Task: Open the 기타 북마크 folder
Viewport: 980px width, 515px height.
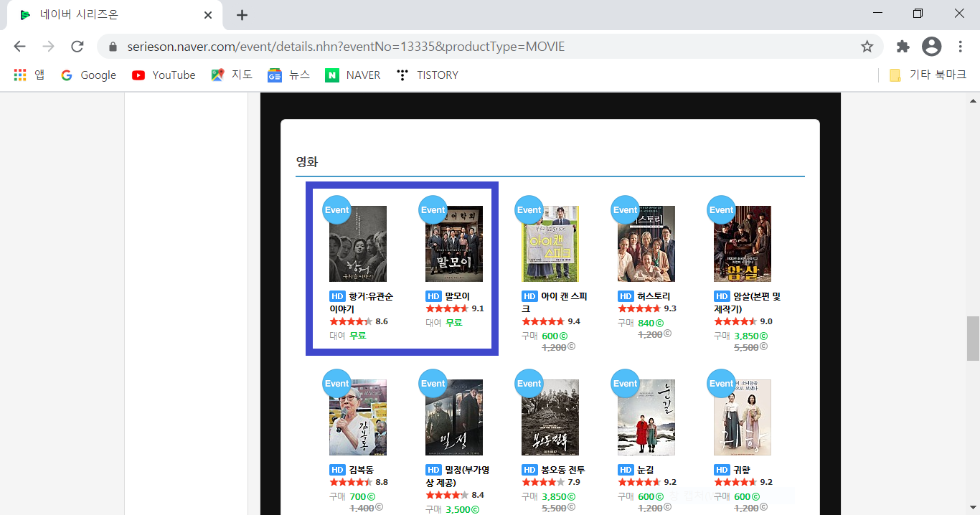Action: click(x=928, y=75)
